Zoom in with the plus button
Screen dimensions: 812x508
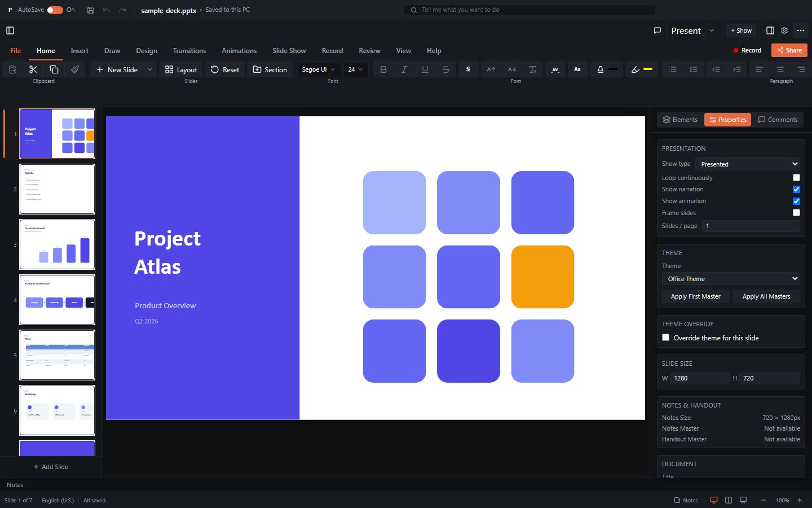pos(800,500)
